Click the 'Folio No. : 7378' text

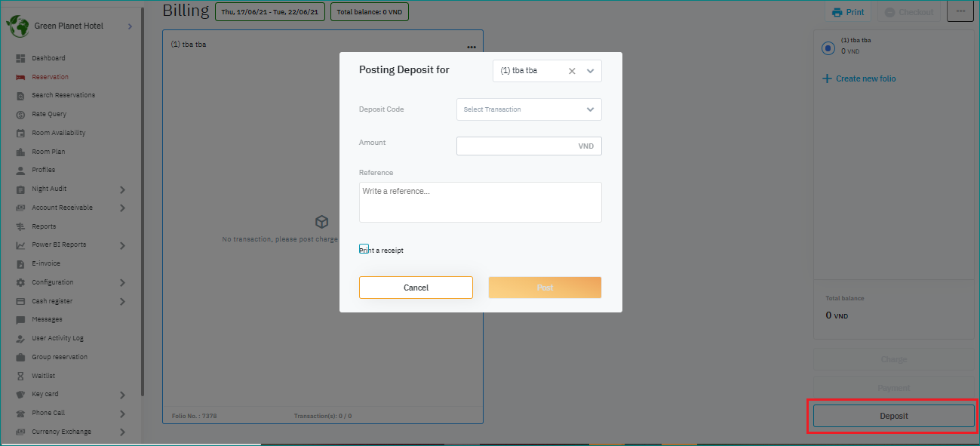click(192, 416)
